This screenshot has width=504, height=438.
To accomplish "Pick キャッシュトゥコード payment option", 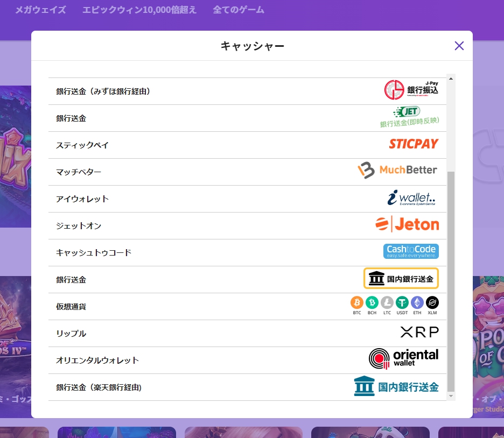I will pyautogui.click(x=247, y=253).
